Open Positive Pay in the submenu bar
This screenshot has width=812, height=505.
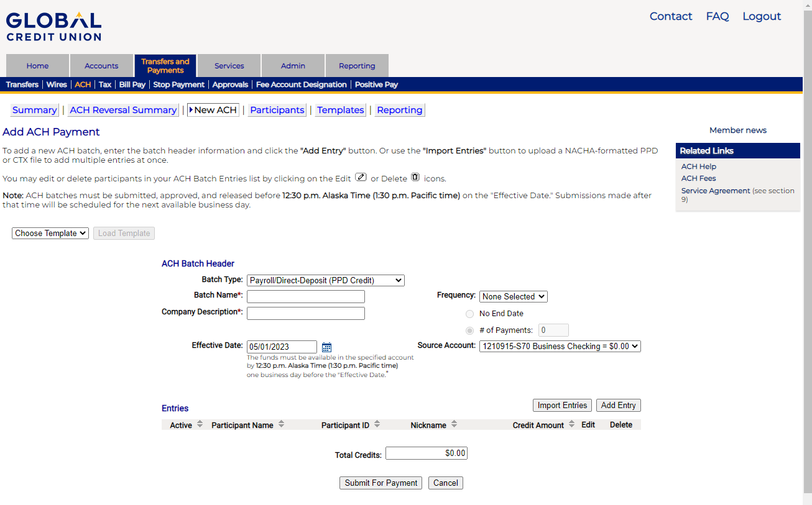click(x=376, y=84)
